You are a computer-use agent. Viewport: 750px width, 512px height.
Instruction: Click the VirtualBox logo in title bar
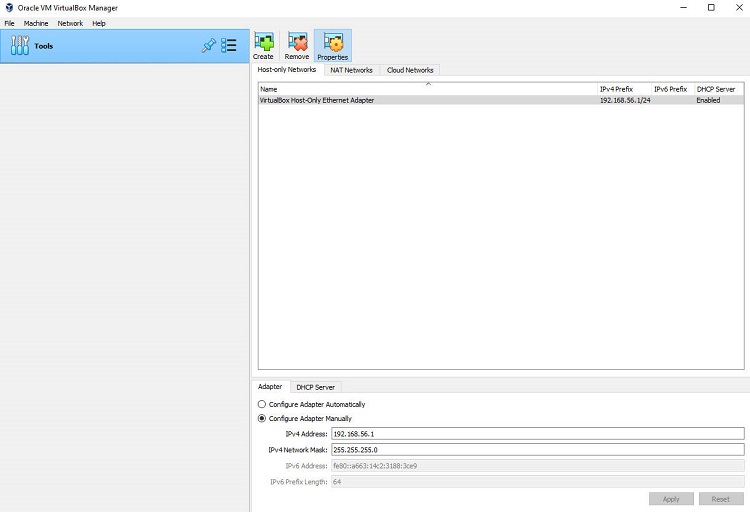pos(9,8)
